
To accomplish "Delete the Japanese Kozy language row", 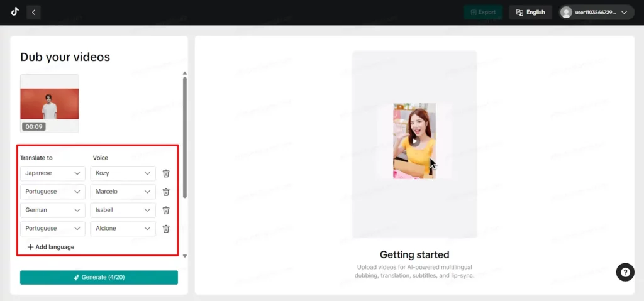I will [166, 173].
